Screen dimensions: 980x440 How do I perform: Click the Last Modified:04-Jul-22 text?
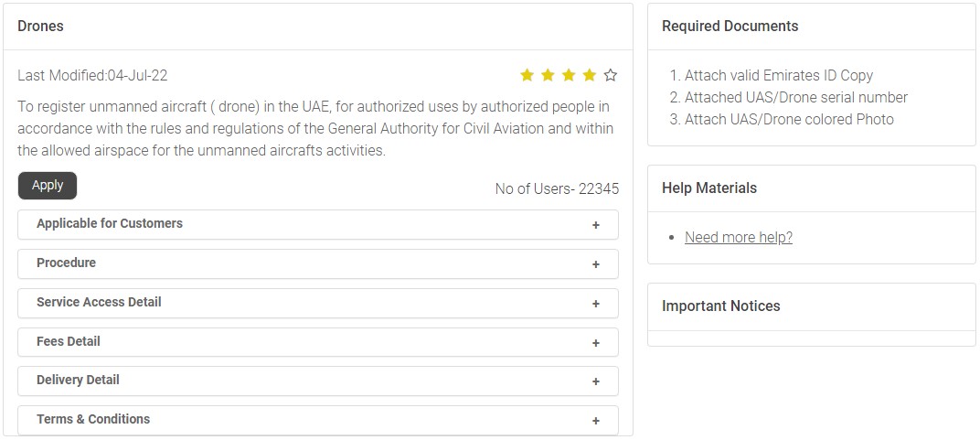point(92,76)
